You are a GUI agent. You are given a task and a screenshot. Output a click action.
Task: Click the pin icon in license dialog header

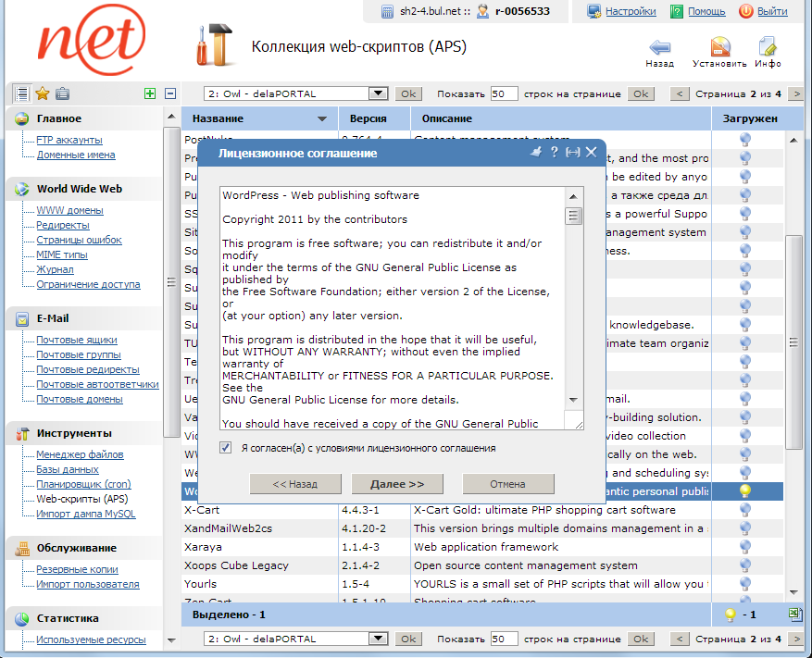(535, 153)
